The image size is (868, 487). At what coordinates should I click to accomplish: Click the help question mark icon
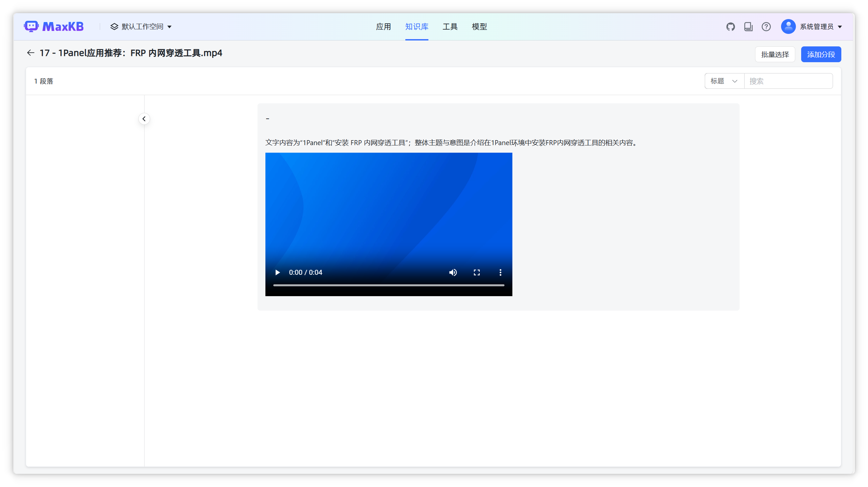click(766, 26)
